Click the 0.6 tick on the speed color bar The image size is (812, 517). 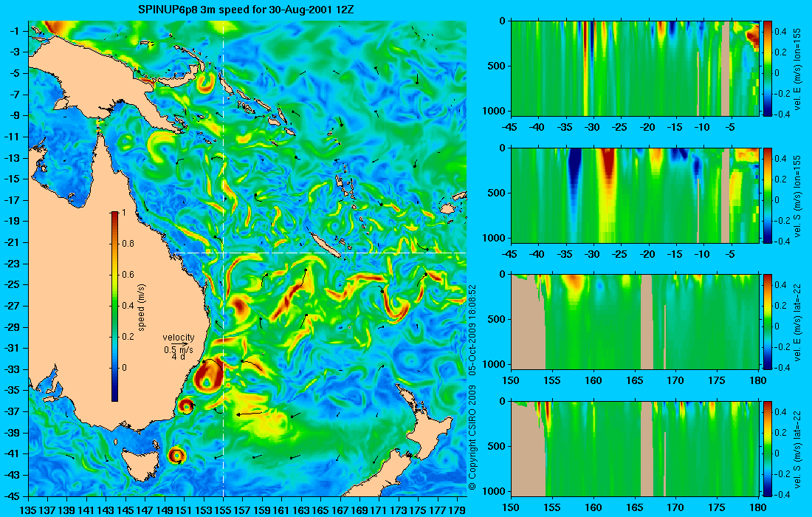point(128,275)
